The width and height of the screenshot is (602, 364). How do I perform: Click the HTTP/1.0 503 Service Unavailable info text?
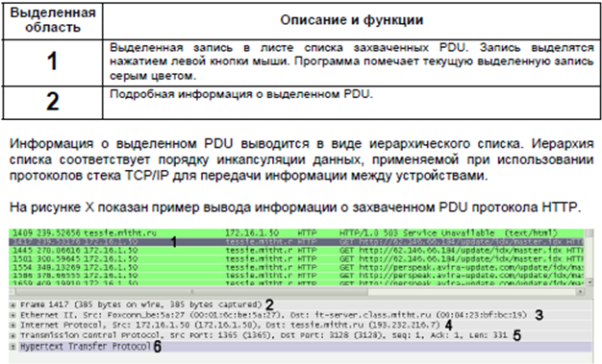(448, 233)
